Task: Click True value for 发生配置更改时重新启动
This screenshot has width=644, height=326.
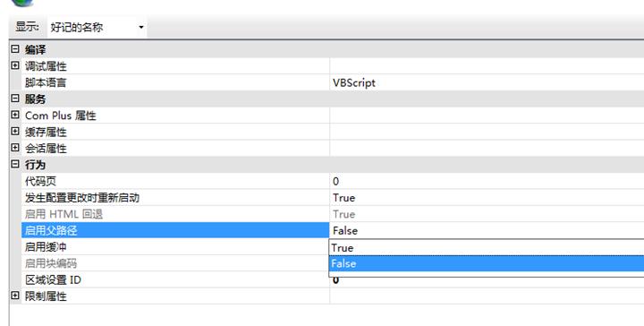Action: click(487, 197)
